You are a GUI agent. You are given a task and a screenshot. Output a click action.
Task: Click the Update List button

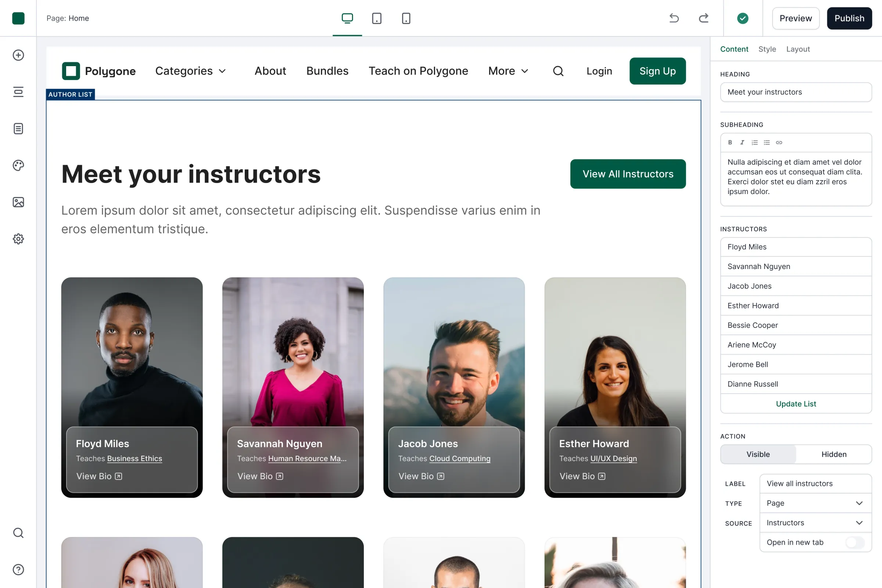(796, 404)
